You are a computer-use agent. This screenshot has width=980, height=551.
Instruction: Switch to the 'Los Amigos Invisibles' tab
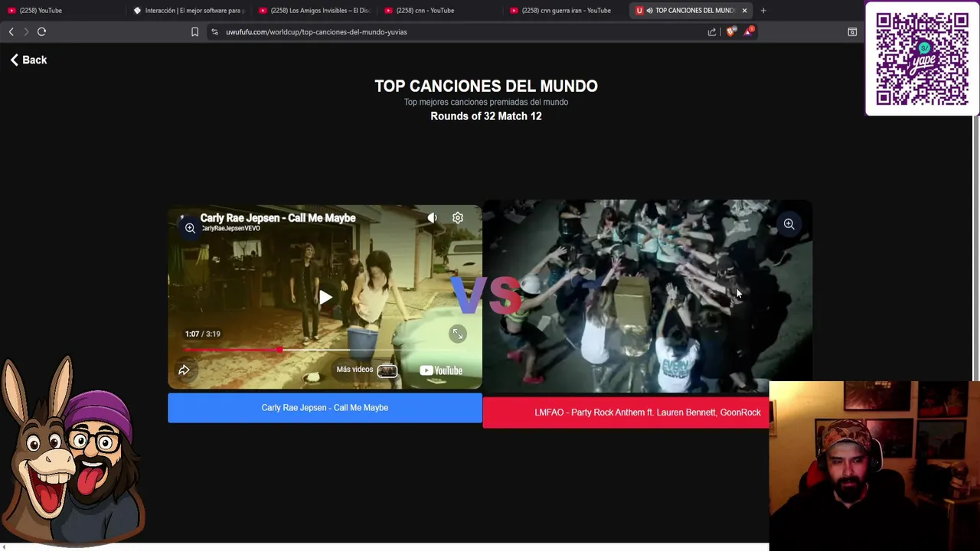[x=314, y=11]
